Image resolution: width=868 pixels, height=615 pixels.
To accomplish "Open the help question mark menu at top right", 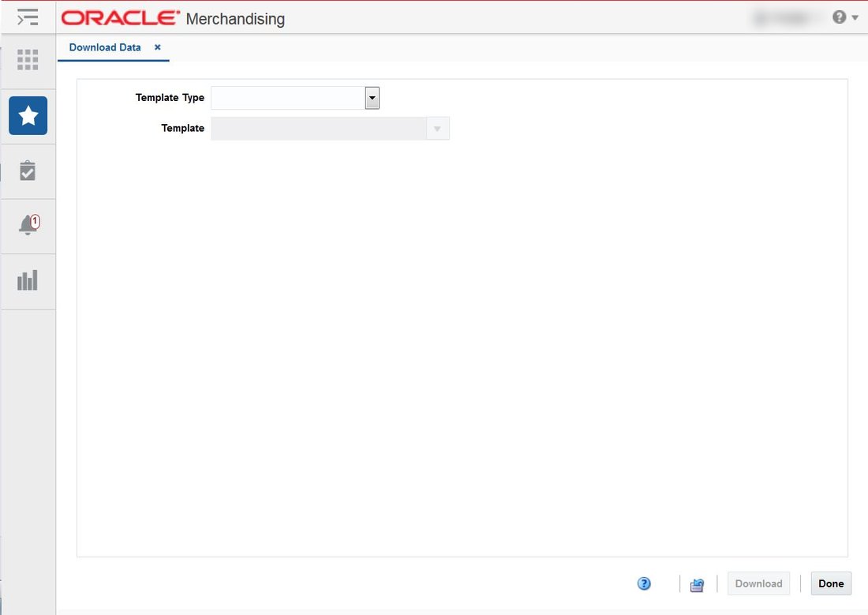I will (845, 17).
